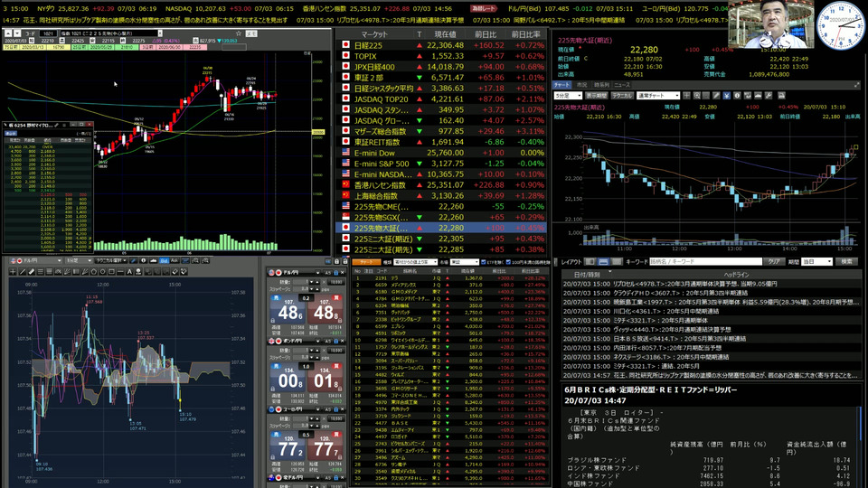Open the wrench settings icon in futures chart
868x488 pixels.
pyautogui.click(x=769, y=95)
